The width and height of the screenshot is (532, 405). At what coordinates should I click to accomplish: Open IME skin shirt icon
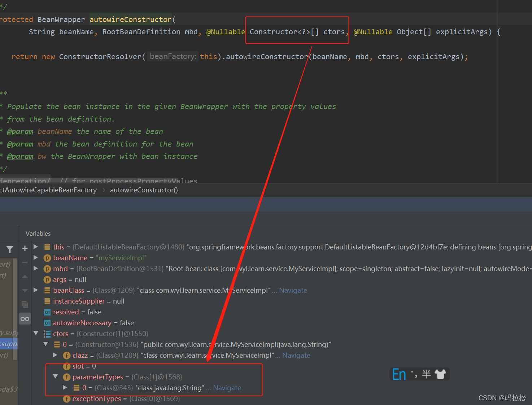(440, 374)
